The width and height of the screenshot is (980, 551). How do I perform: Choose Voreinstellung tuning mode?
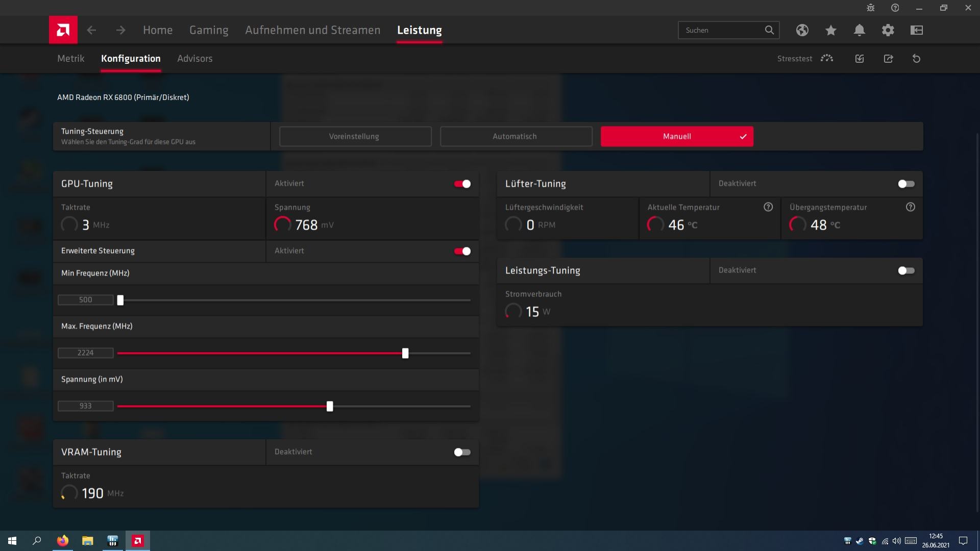[x=355, y=136]
